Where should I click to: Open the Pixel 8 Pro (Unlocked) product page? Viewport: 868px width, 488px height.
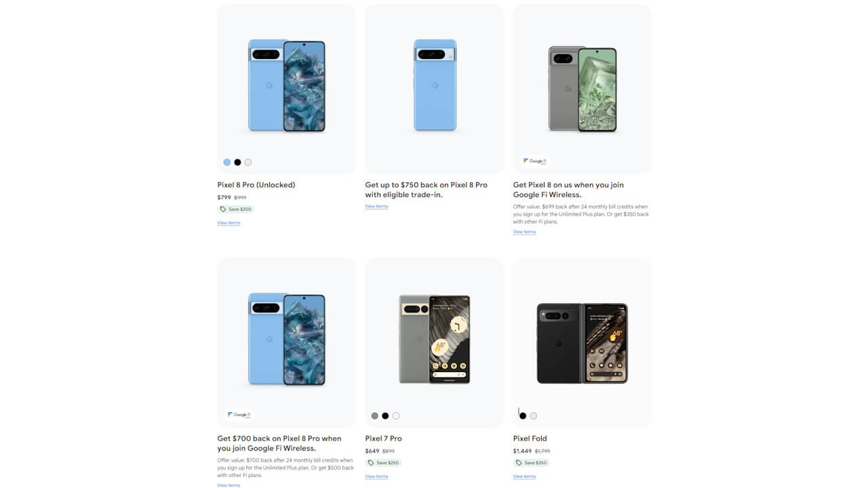pyautogui.click(x=256, y=184)
